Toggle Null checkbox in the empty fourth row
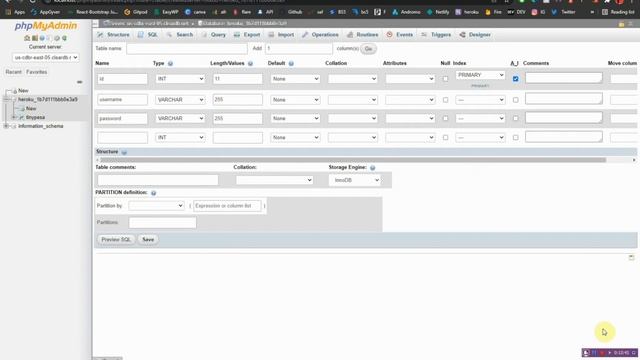 pyautogui.click(x=445, y=138)
